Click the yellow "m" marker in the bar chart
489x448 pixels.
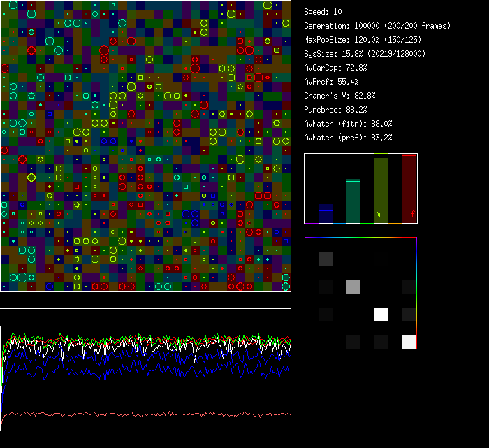click(x=379, y=214)
